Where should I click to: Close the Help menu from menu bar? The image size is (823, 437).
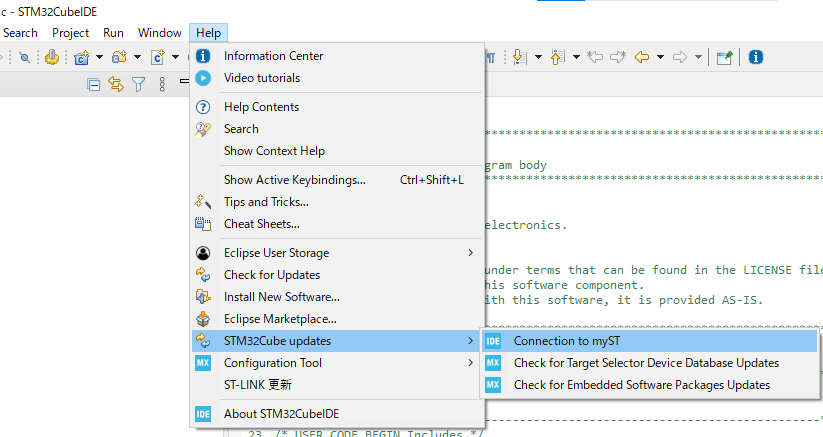[x=208, y=33]
